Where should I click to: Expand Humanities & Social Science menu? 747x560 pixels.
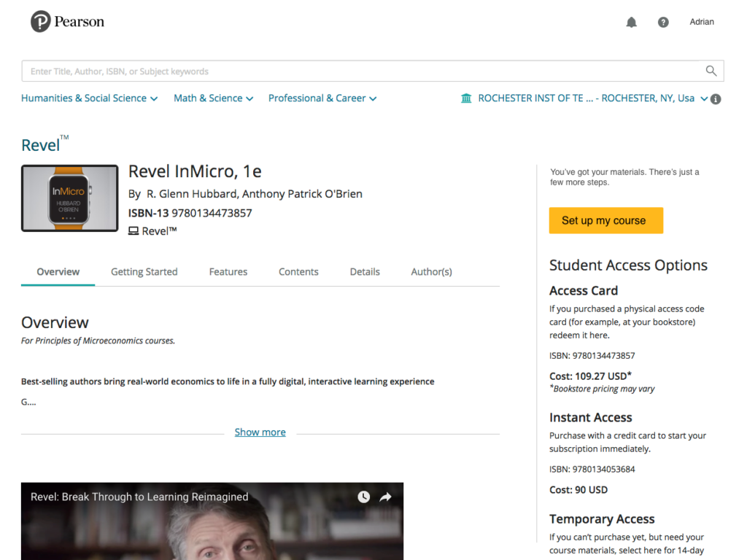point(89,98)
